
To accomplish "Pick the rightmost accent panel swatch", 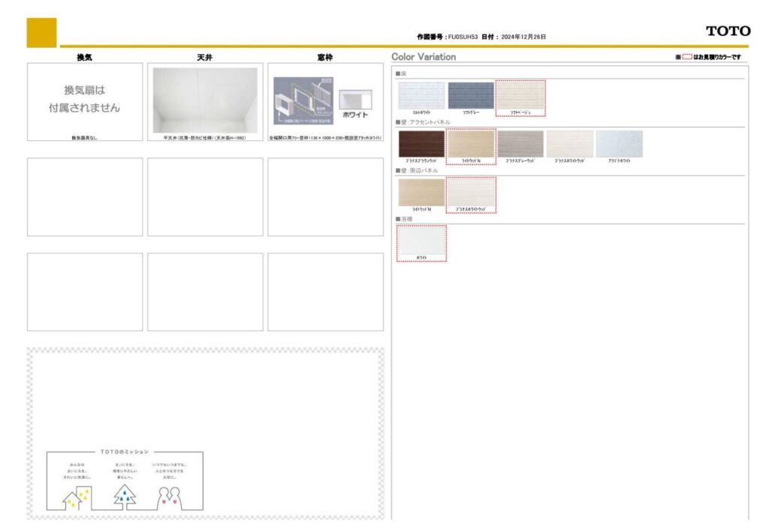I will pyautogui.click(x=620, y=144).
